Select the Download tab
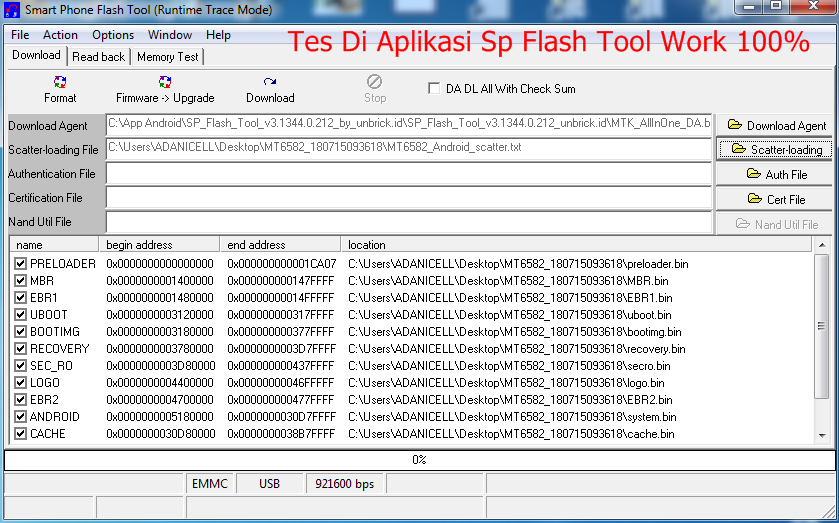 pyautogui.click(x=36, y=55)
